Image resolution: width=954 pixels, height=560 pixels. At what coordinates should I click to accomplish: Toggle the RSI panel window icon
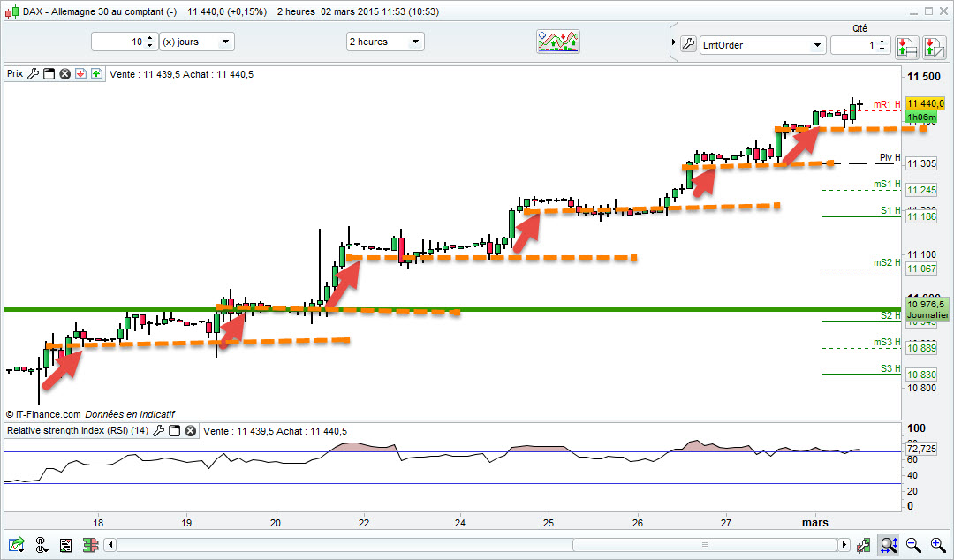click(x=175, y=431)
